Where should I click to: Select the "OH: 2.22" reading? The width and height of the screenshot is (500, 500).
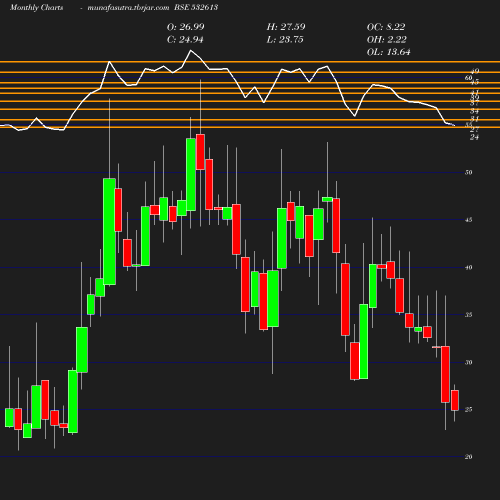(387, 39)
